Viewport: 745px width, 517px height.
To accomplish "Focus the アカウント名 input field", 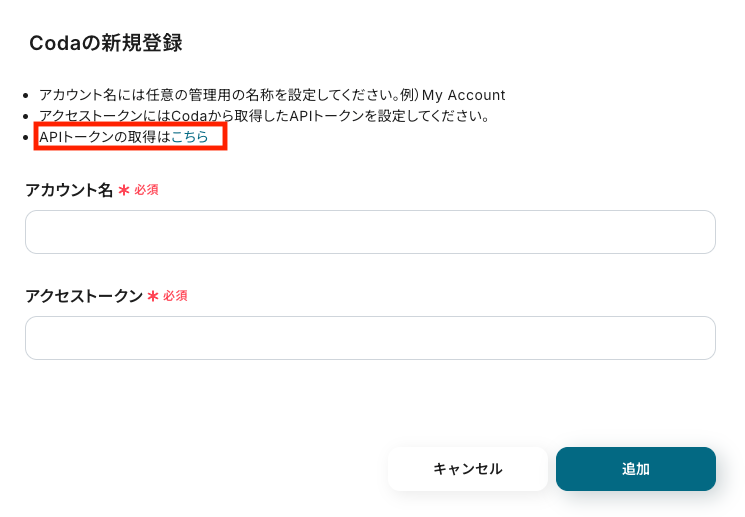I will click(370, 232).
